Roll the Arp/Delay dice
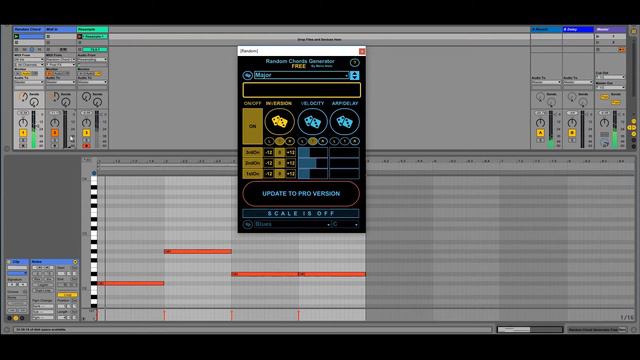The width and height of the screenshot is (640, 360). (344, 122)
